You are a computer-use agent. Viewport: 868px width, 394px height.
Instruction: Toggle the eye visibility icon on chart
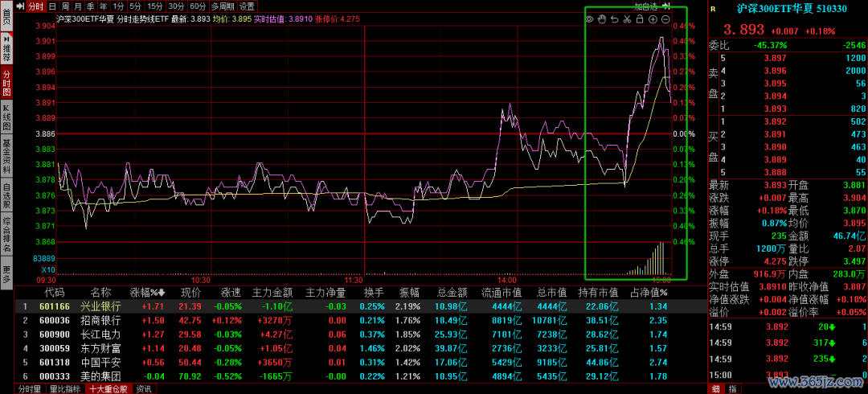coord(590,20)
